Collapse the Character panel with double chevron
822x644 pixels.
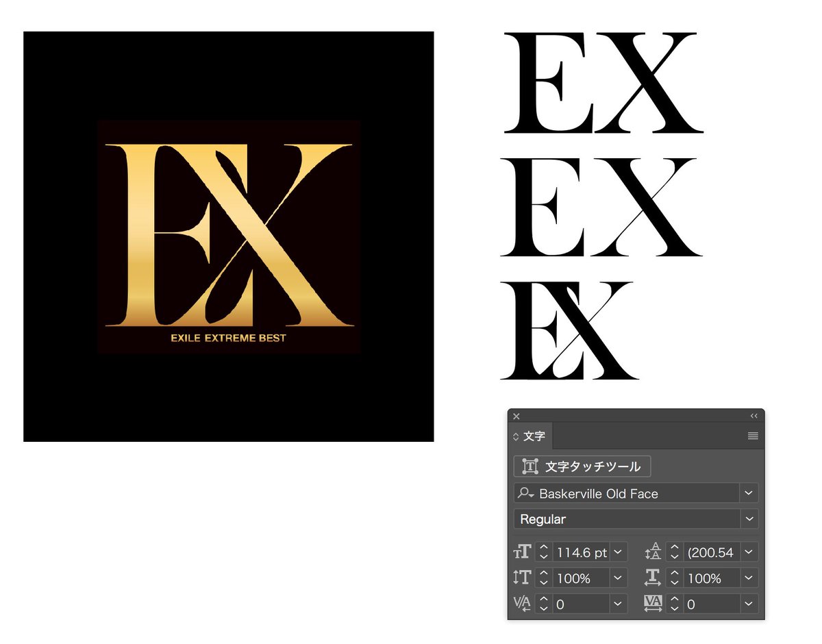pyautogui.click(x=754, y=416)
